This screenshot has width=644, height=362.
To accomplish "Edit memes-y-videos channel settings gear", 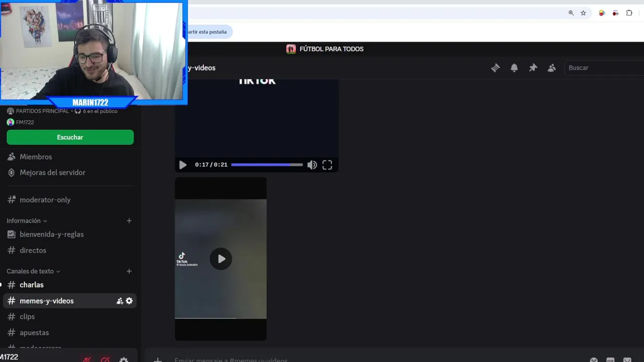I will (129, 301).
